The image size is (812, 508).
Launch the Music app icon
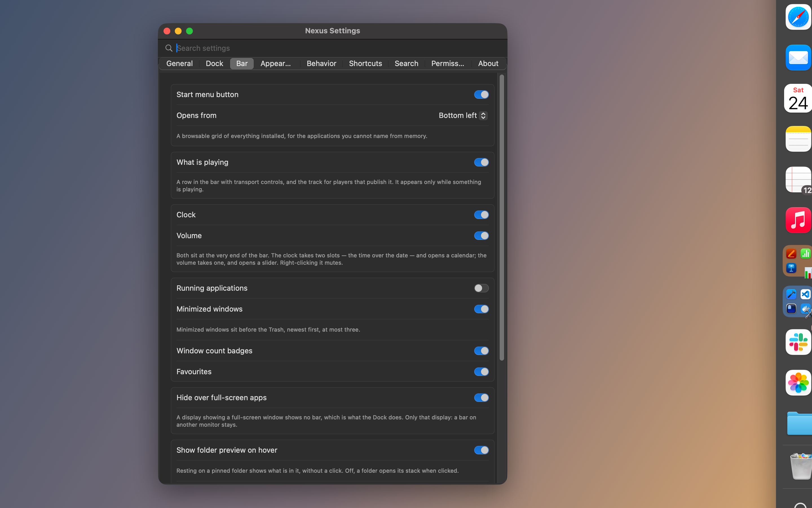(798, 220)
